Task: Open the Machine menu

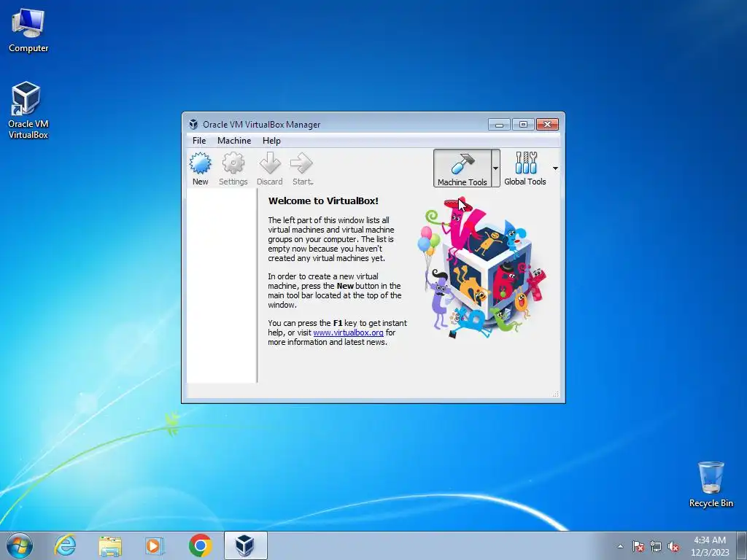Action: (x=234, y=141)
